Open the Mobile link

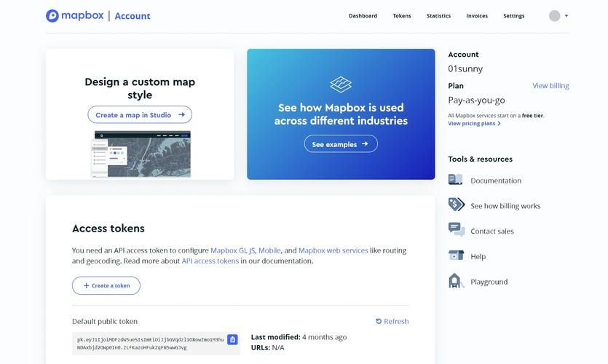click(269, 250)
